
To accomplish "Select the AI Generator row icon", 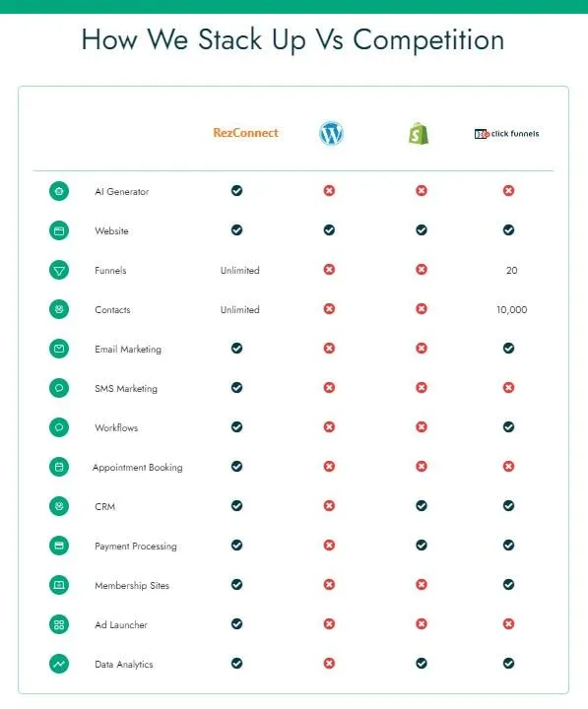I will (59, 191).
